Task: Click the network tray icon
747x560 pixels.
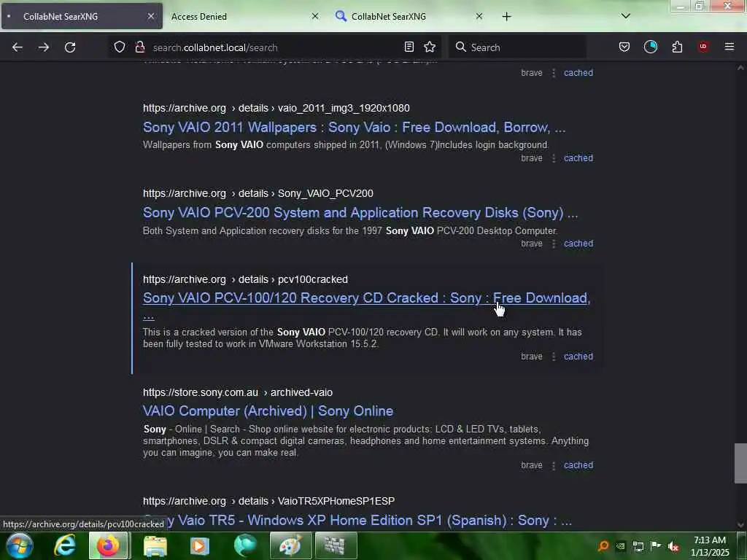Action: click(638, 546)
